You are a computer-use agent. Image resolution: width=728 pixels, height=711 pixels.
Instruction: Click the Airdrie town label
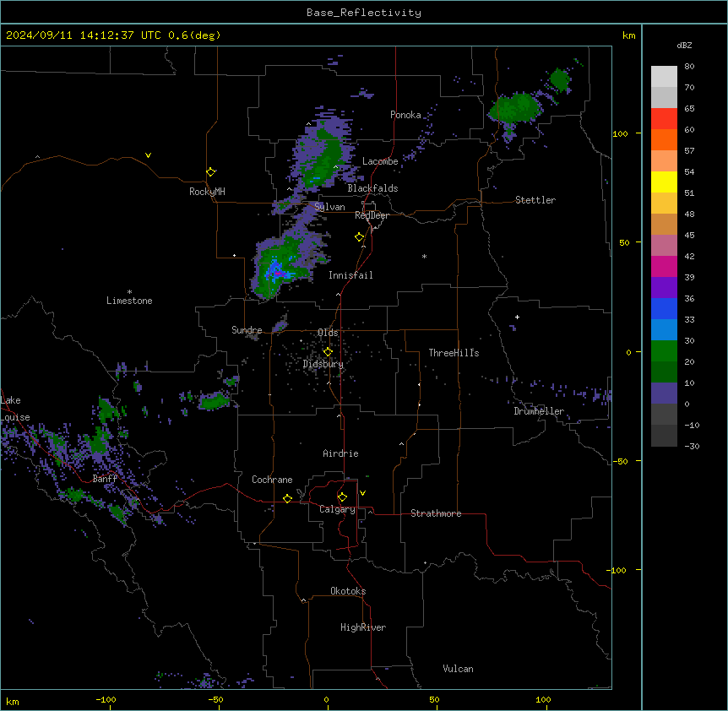(340, 453)
